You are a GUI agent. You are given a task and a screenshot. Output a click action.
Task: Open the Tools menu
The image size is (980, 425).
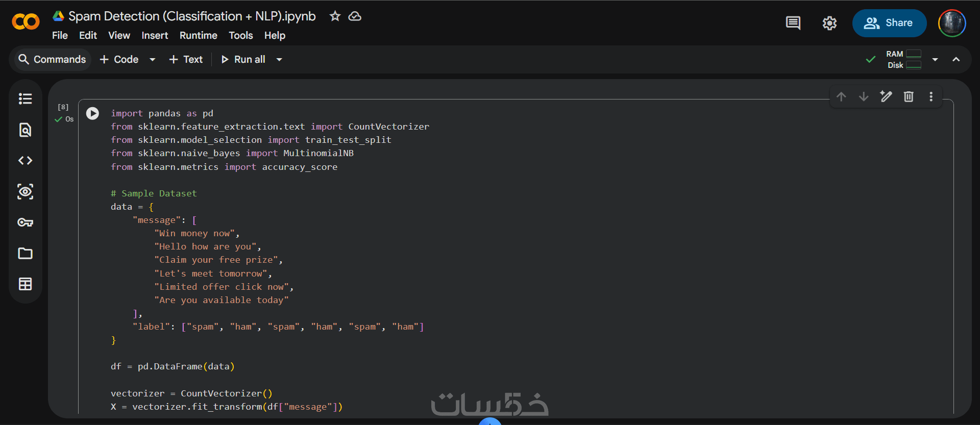click(240, 35)
